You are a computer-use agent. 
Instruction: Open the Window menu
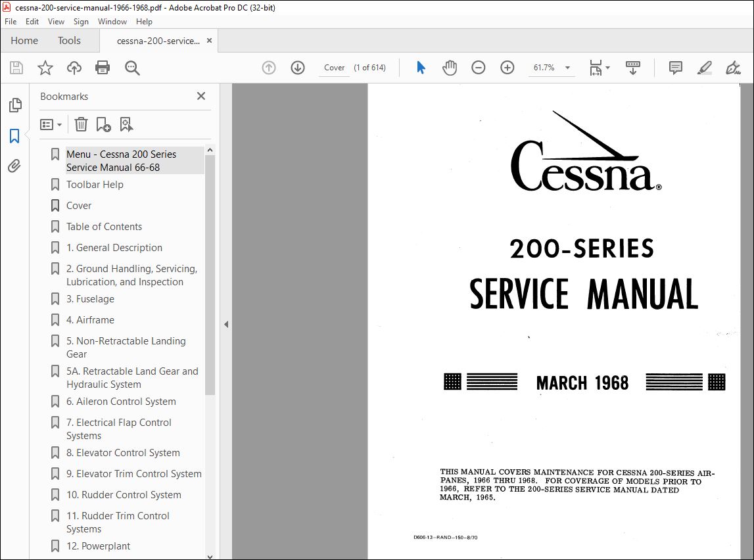(x=112, y=22)
